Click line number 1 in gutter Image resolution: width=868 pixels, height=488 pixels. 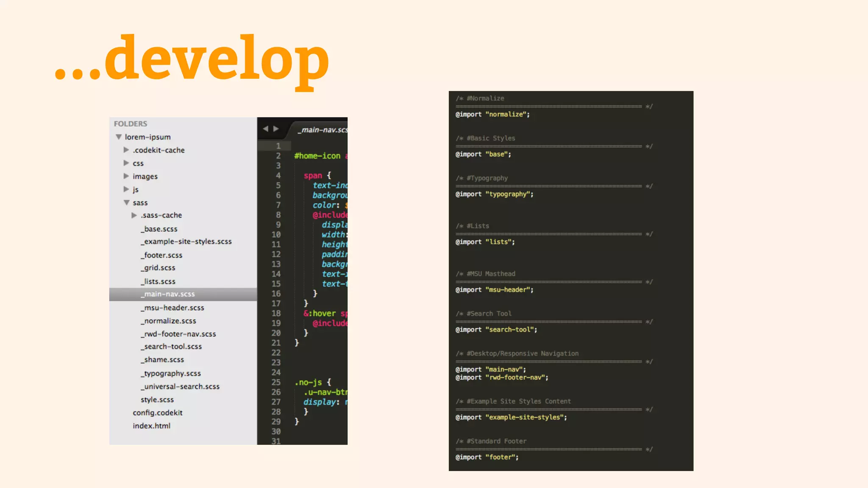tap(278, 146)
